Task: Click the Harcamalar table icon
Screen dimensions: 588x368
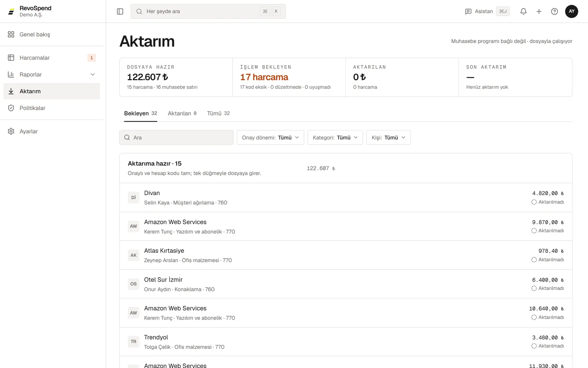Action: 11,58
